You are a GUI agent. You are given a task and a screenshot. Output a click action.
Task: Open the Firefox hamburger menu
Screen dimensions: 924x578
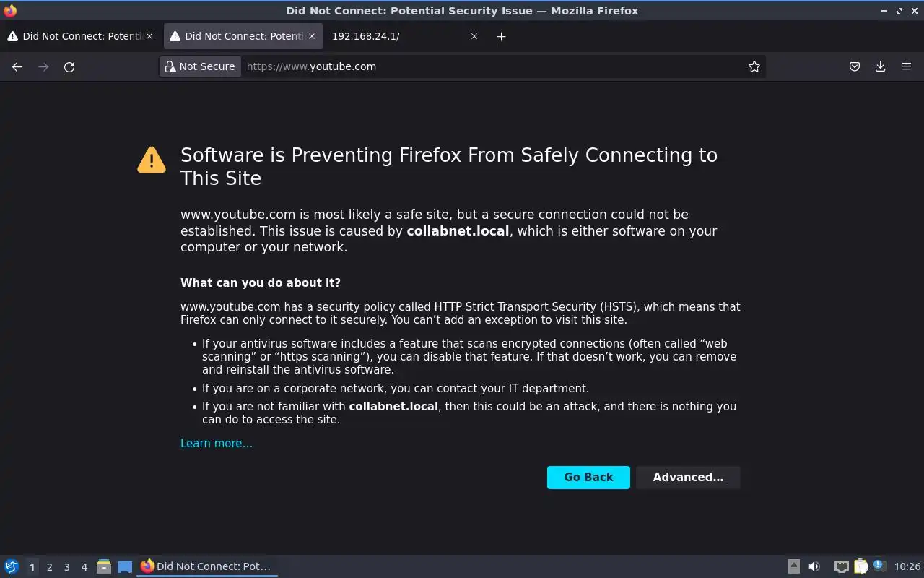coord(907,66)
